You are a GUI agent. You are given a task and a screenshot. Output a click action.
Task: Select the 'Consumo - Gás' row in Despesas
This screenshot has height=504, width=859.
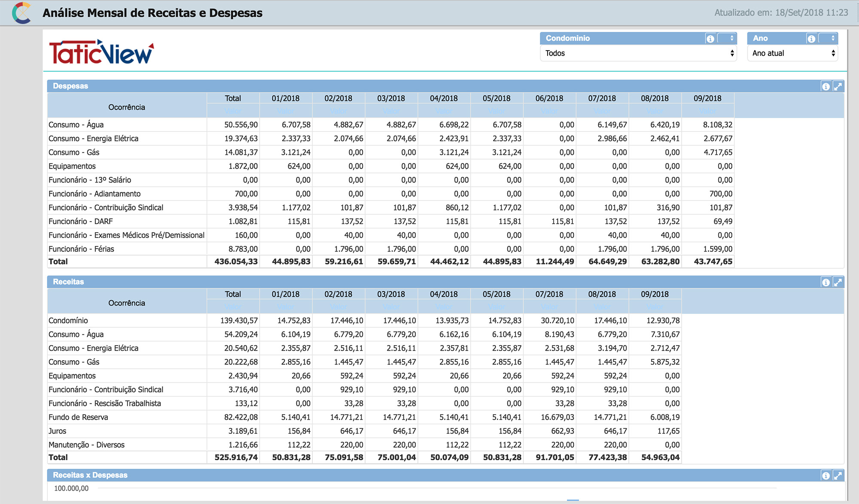pos(391,152)
